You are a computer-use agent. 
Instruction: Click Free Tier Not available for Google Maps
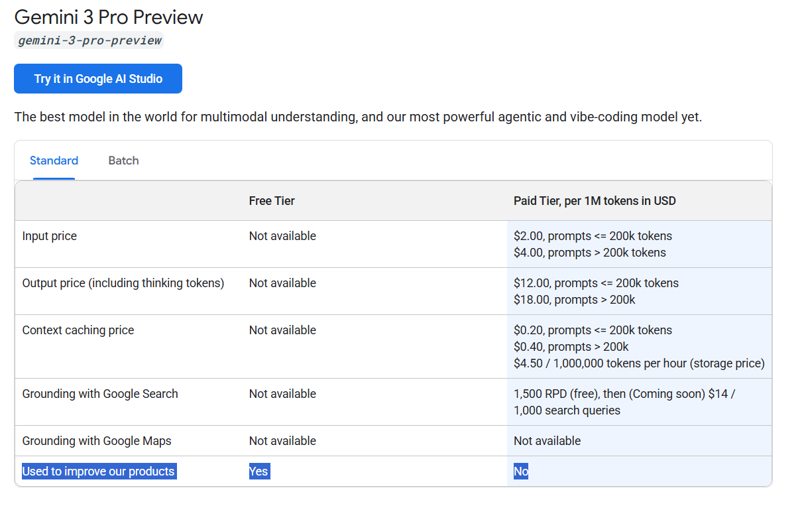click(282, 441)
